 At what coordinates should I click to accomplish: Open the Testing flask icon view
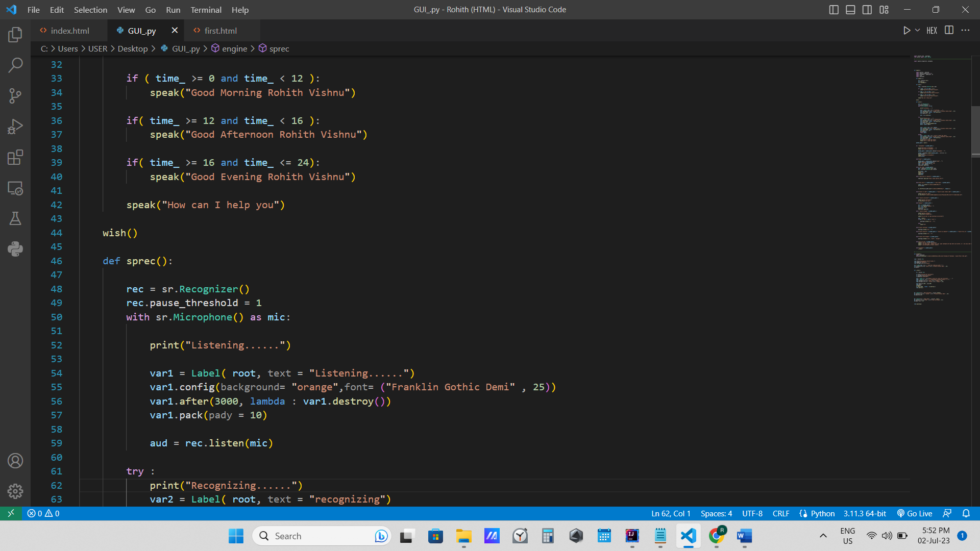coord(15,218)
